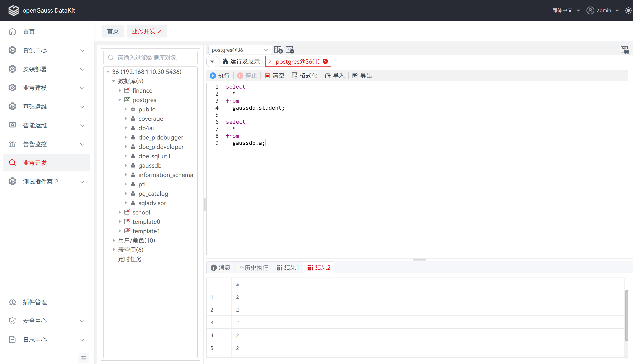
Task: Toggle the light/dark theme sun icon
Action: [628, 10]
